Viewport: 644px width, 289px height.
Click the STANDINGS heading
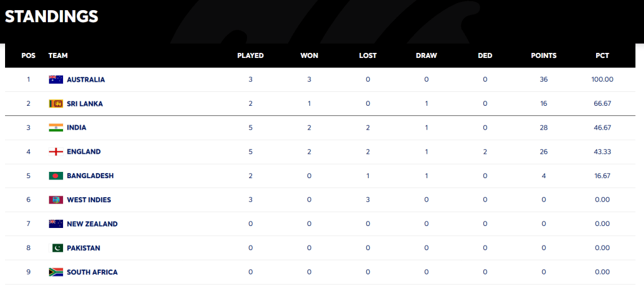click(x=52, y=17)
